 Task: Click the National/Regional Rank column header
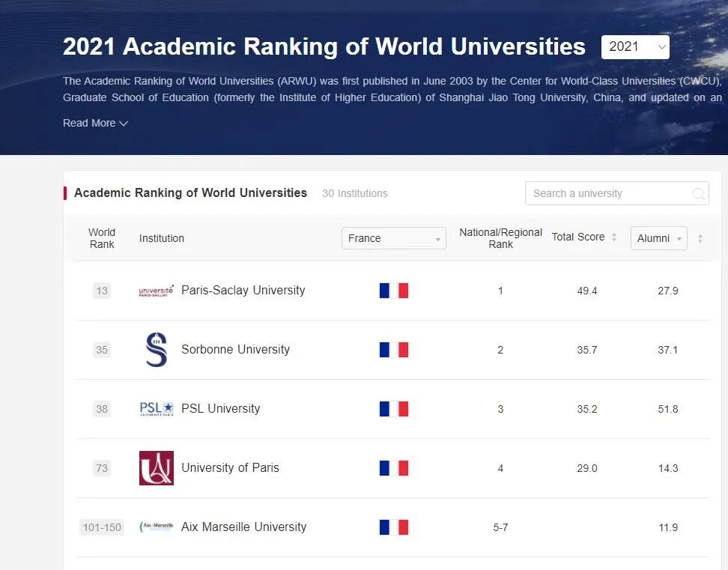pyautogui.click(x=500, y=238)
